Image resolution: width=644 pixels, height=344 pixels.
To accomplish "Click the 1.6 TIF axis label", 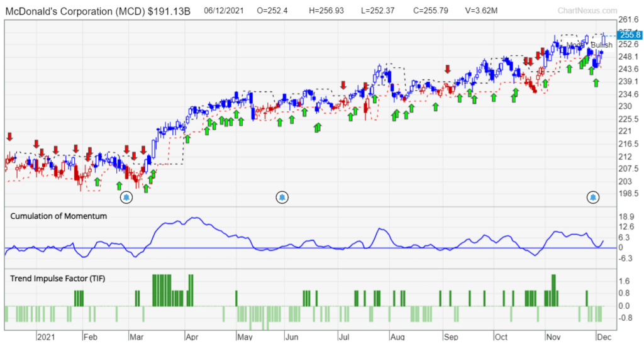I will pos(625,281).
